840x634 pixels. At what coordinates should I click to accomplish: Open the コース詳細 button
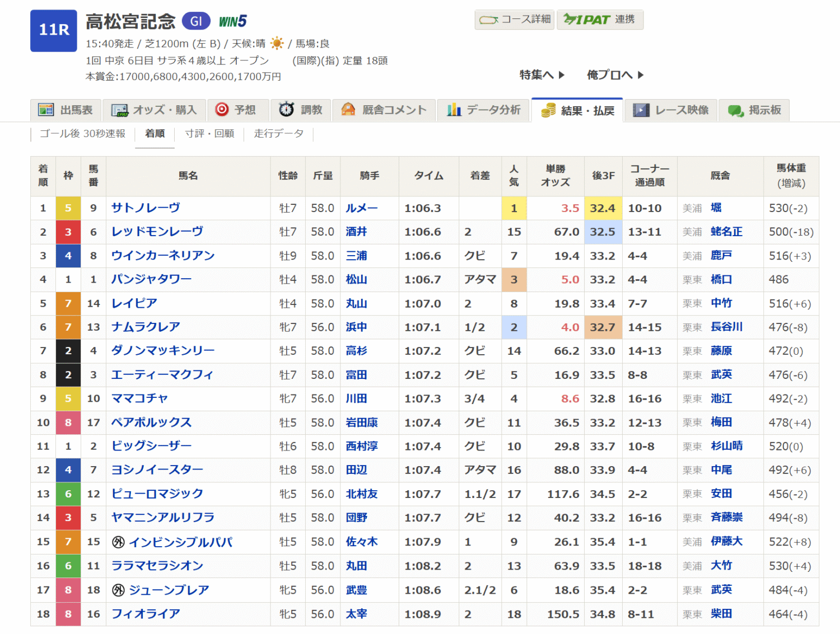tap(514, 20)
